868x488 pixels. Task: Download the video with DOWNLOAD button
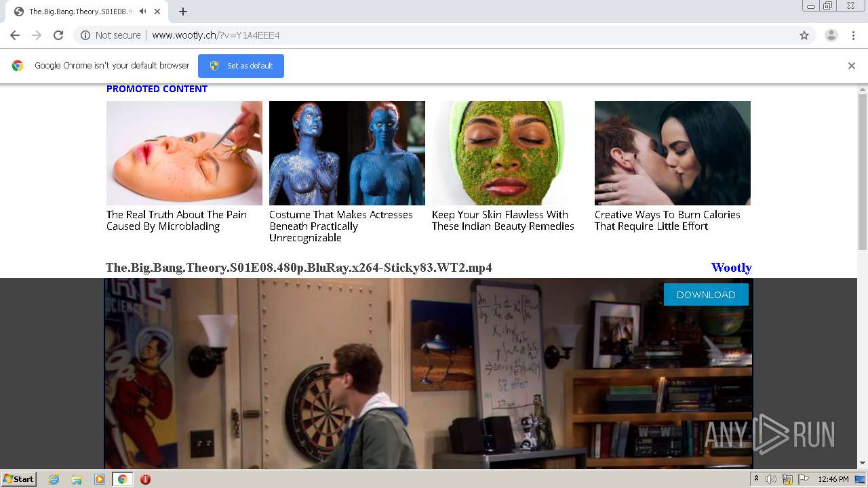coord(706,295)
